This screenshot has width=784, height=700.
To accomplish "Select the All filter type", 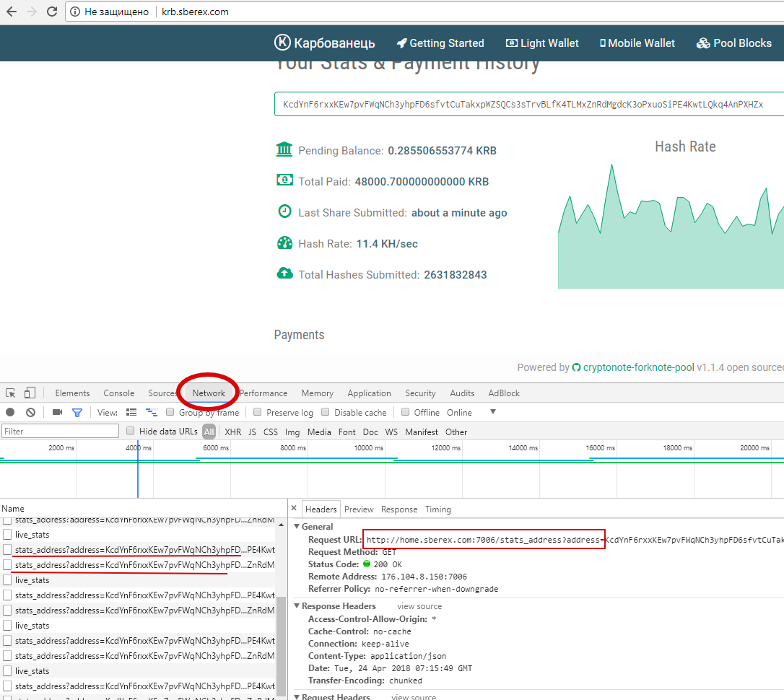I will tap(209, 432).
